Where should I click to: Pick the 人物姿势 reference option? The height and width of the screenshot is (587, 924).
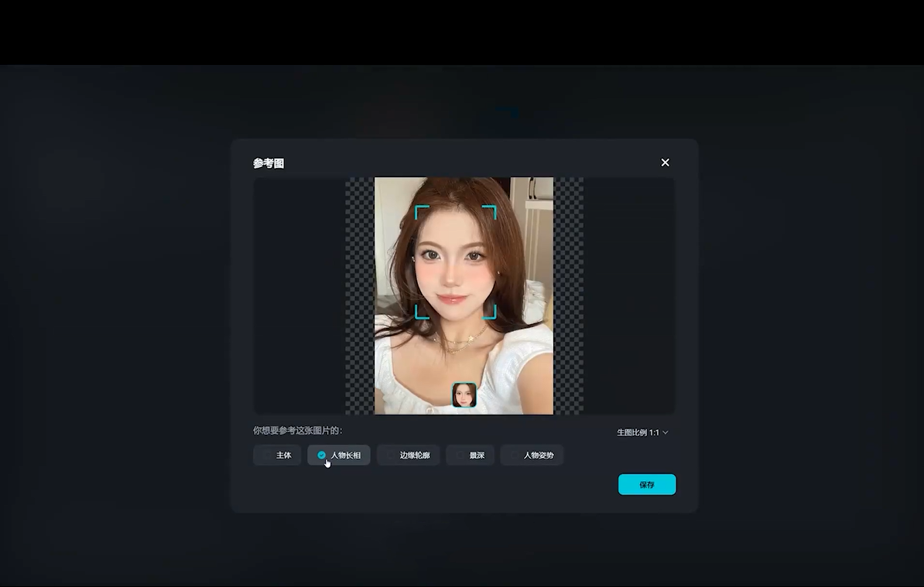pyautogui.click(x=532, y=456)
